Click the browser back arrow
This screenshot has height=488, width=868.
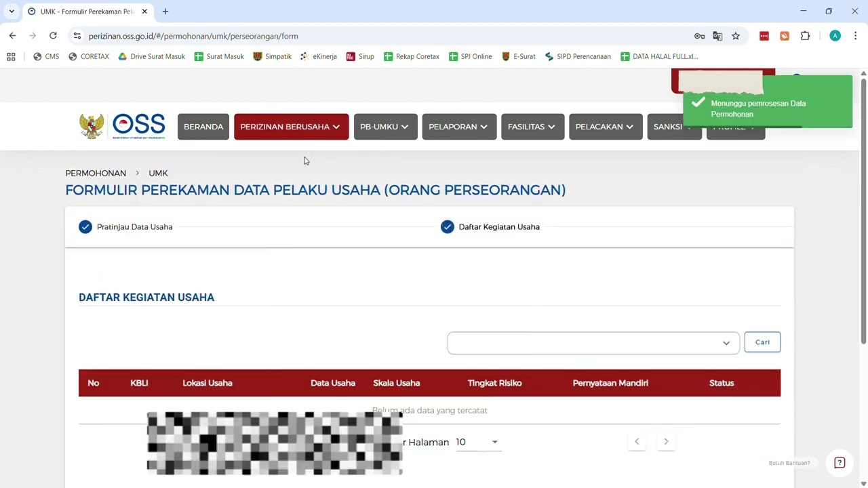point(12,36)
